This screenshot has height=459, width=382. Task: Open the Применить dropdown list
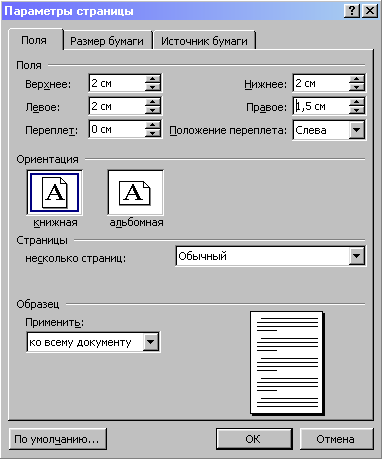tap(151, 342)
